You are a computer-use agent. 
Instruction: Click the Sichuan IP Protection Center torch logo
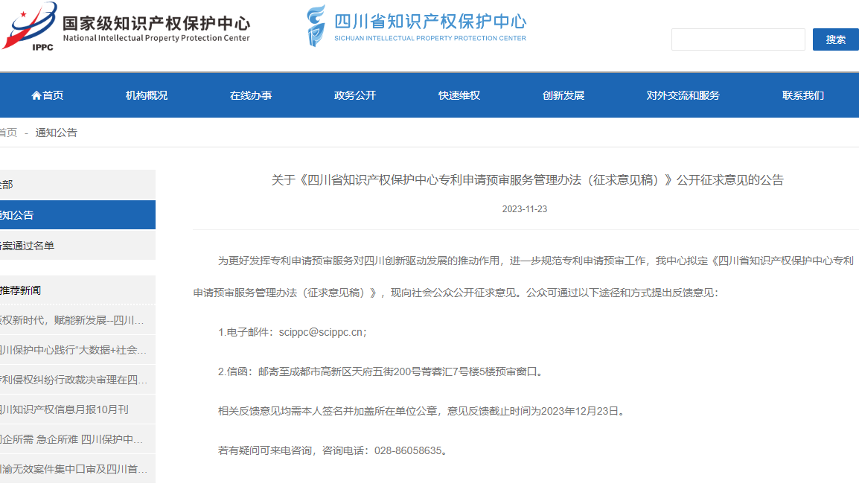tap(316, 27)
